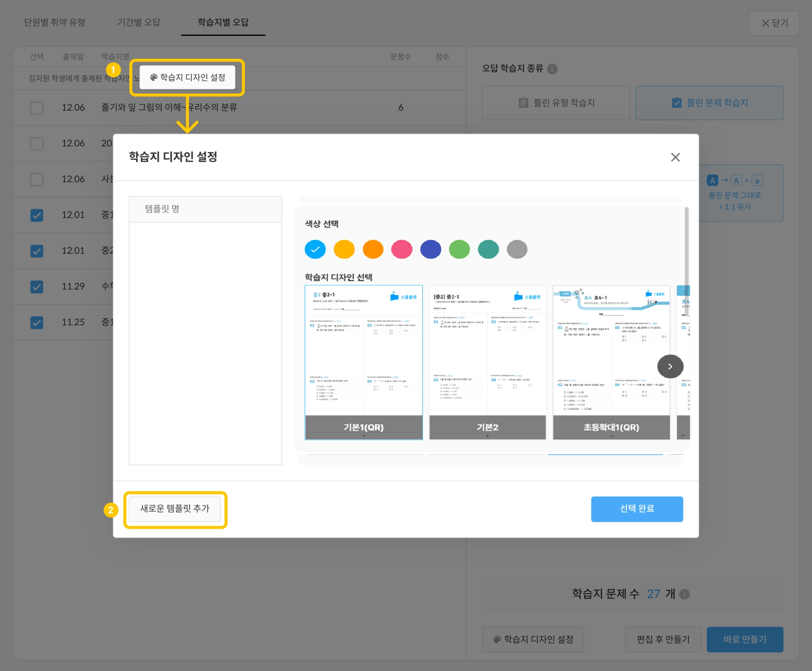Pick the pink color swatch

(402, 249)
